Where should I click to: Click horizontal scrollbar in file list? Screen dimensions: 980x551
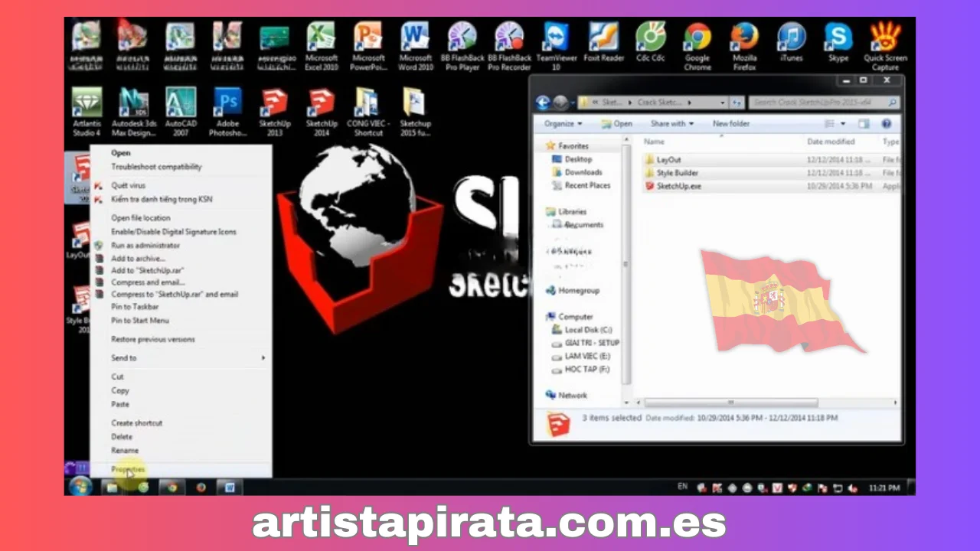pos(731,403)
